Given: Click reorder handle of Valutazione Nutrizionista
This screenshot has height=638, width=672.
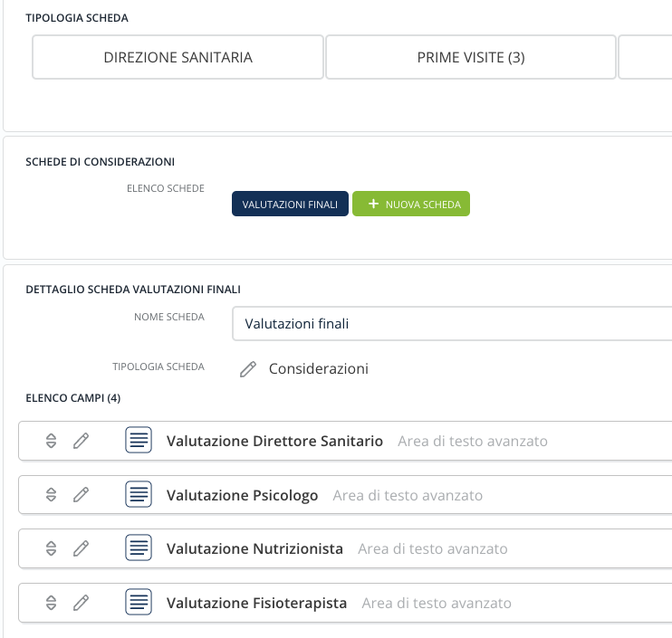Looking at the screenshot, I should pos(51,548).
